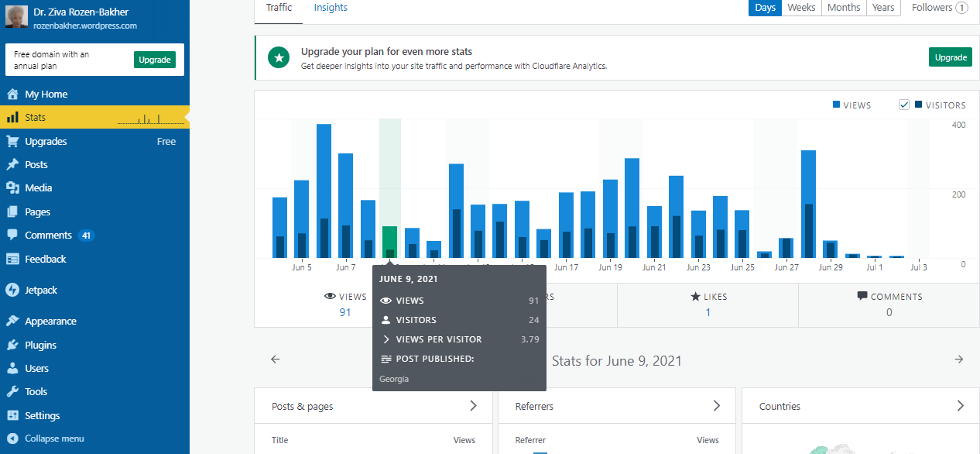Open Jetpack lightning icon

tap(12, 290)
